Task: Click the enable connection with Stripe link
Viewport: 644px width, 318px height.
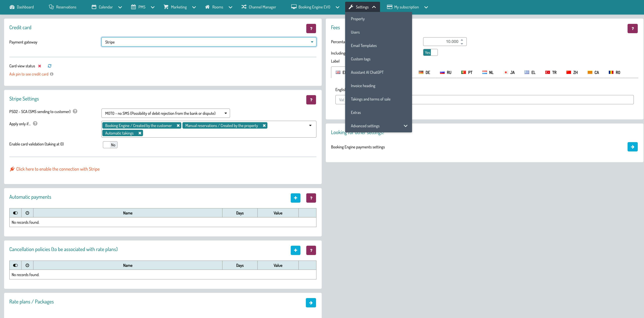Action: coord(58,169)
